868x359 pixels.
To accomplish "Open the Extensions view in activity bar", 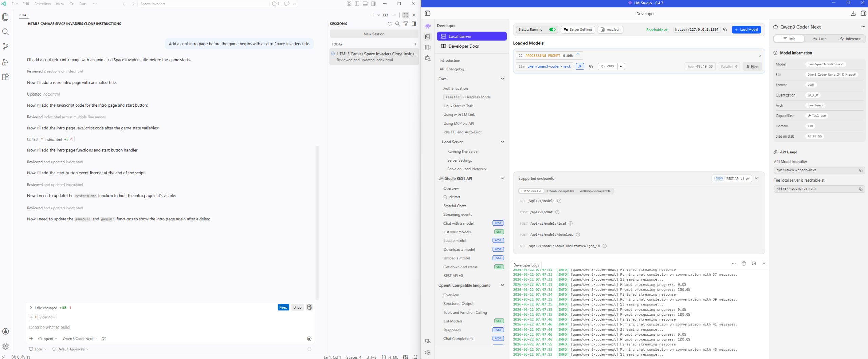I will (5, 77).
